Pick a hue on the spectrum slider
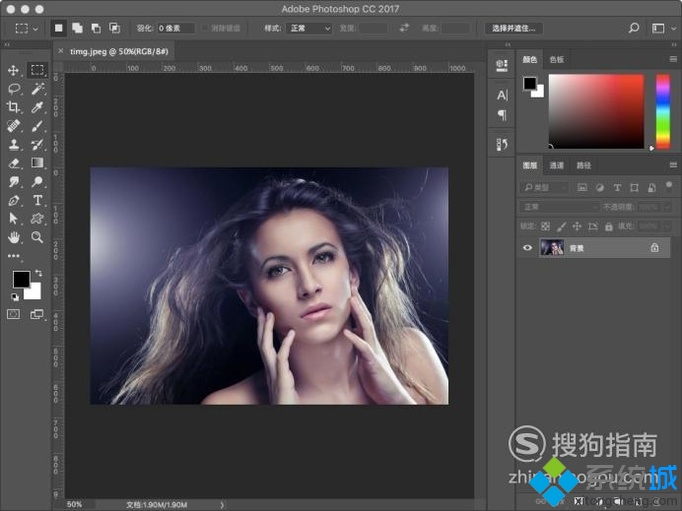 click(x=663, y=112)
